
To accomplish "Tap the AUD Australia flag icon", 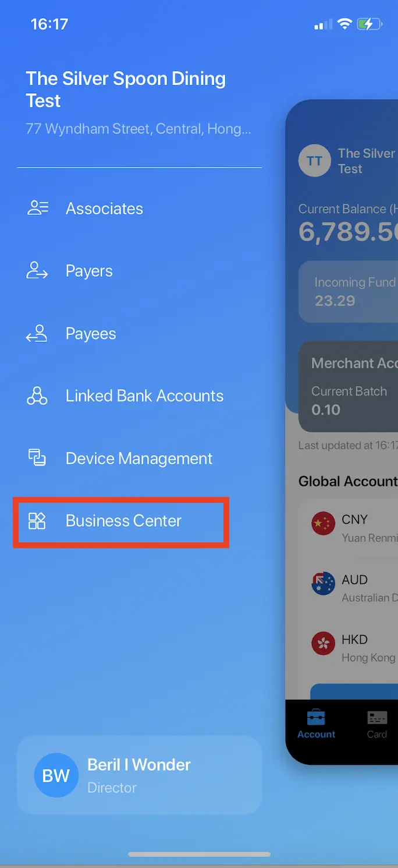I will coord(324,584).
